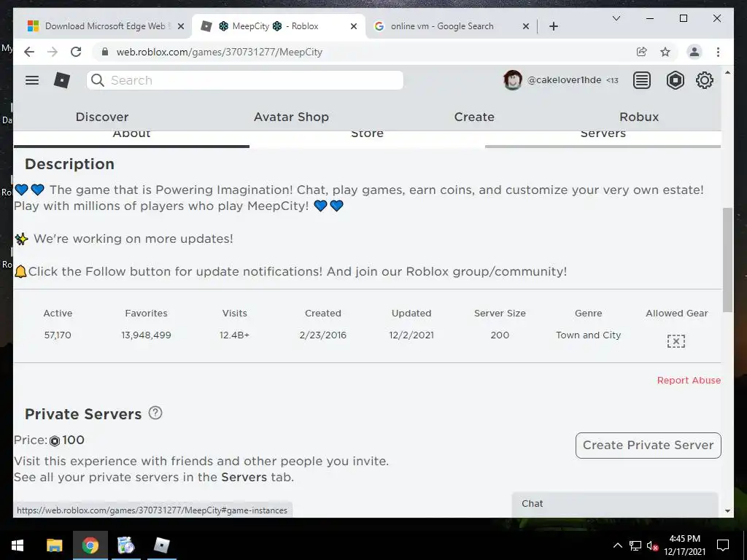Viewport: 747px width, 560px height.
Task: Click the Visits value 12.4B+
Action: tap(234, 335)
